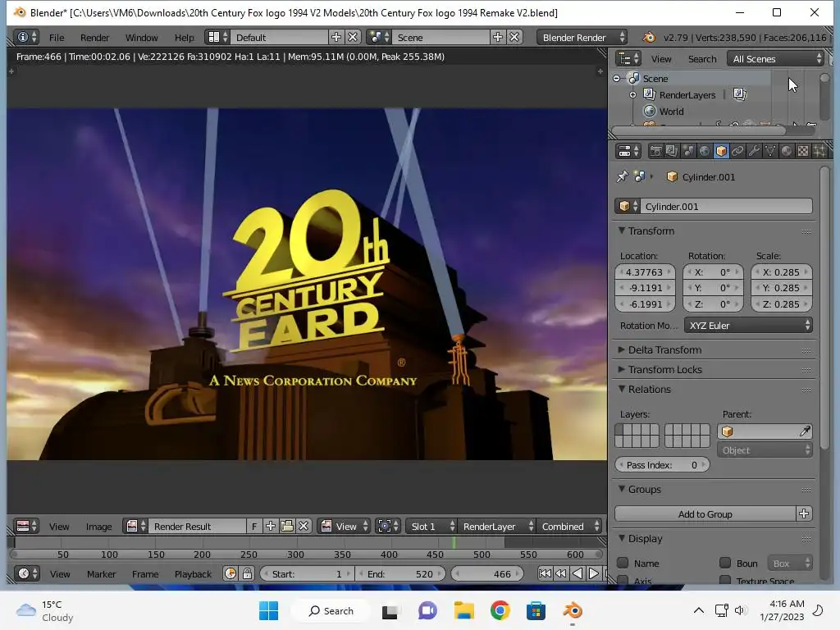Open the Constraints properties tab (chain link)
Screen dimensions: 840x630
pyautogui.click(x=737, y=152)
